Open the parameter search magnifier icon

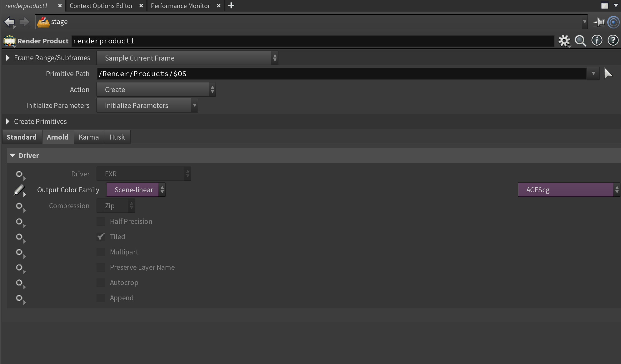tap(581, 41)
